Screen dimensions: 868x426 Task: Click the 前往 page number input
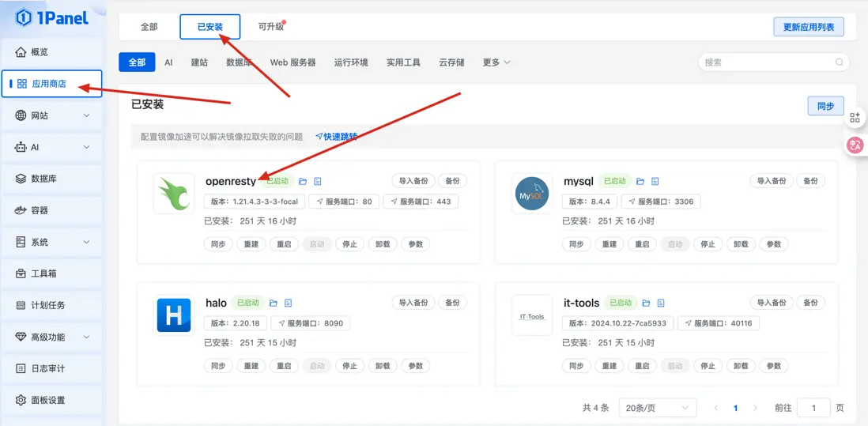813,409
